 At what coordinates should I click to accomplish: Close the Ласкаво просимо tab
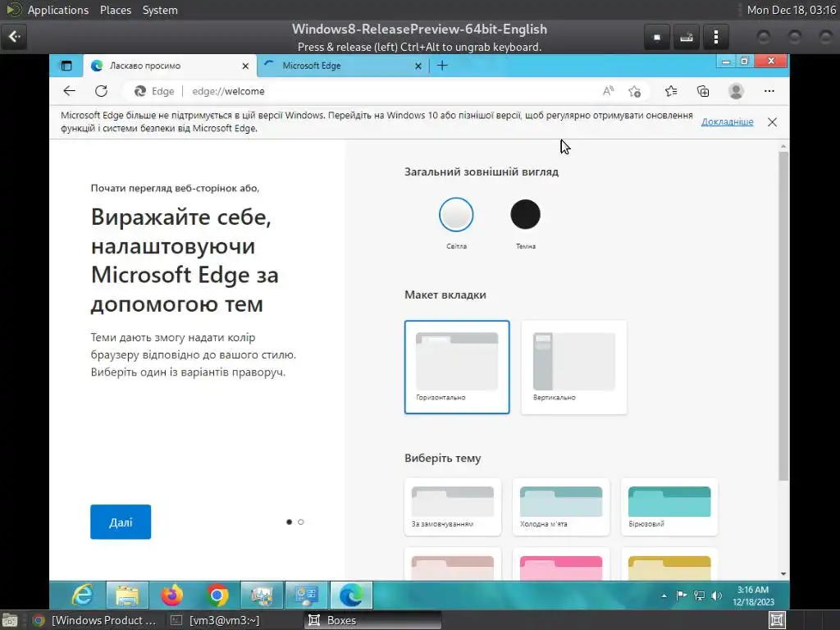point(245,66)
